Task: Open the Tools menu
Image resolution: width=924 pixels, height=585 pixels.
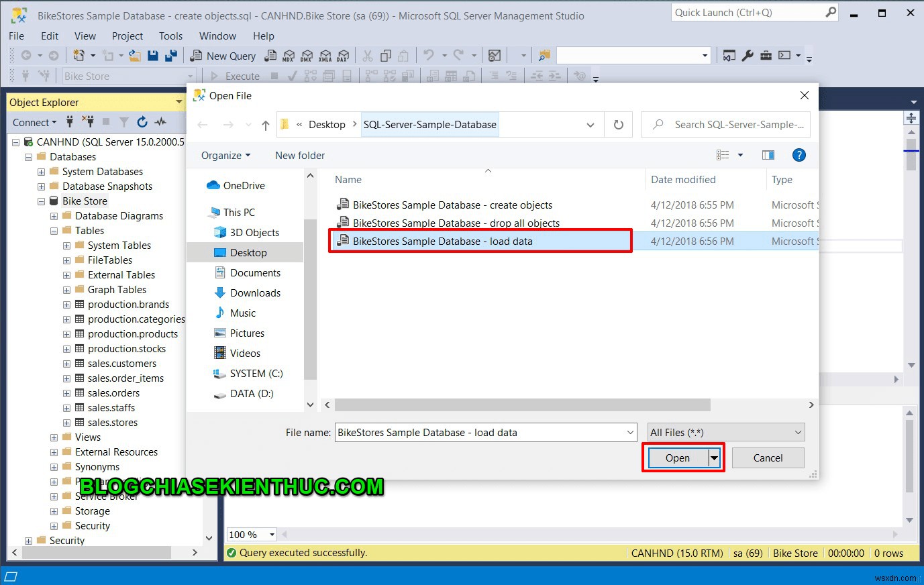Action: (x=170, y=36)
